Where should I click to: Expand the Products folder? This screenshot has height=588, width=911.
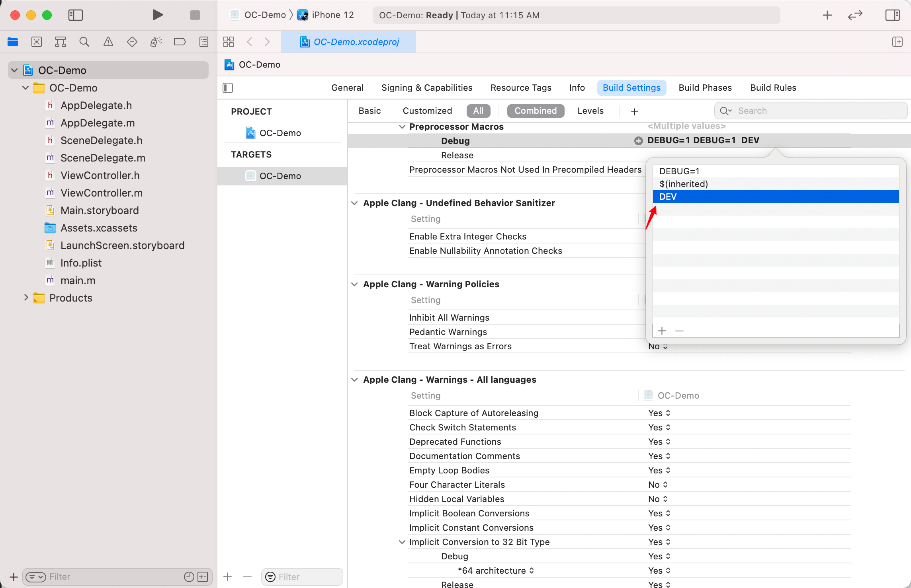[x=26, y=298]
